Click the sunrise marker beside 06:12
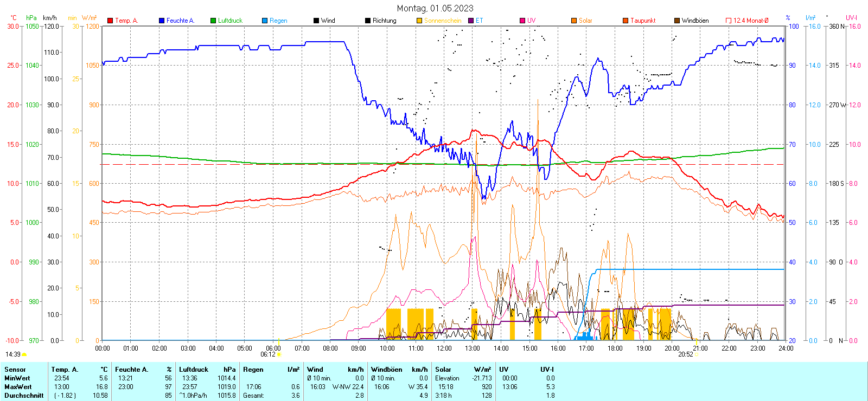This screenshot has width=868, height=401. coord(279,354)
